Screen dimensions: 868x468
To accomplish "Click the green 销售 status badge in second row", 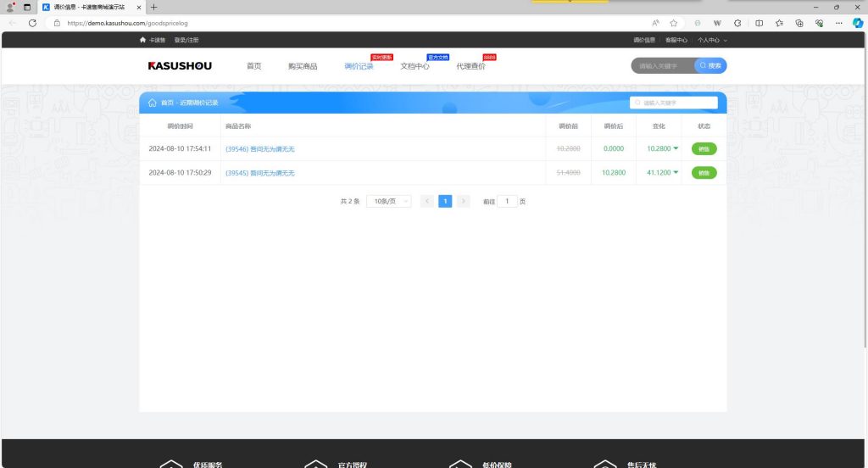I will click(704, 173).
